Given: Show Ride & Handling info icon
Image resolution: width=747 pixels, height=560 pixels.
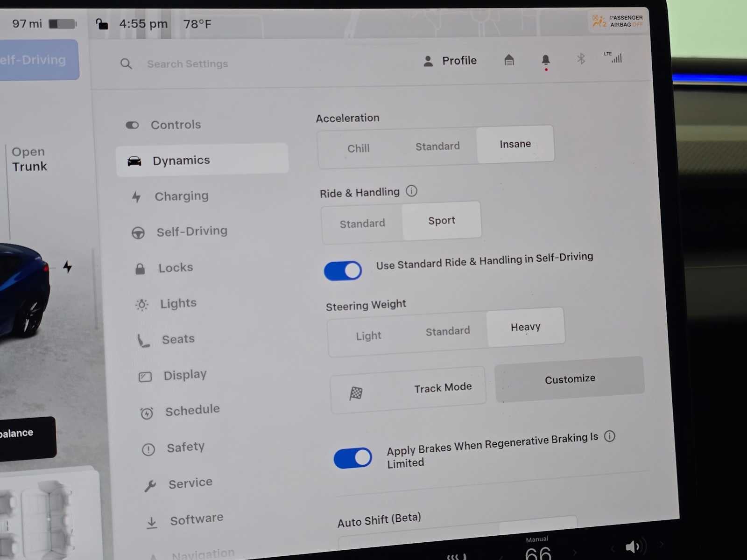Looking at the screenshot, I should click(411, 191).
